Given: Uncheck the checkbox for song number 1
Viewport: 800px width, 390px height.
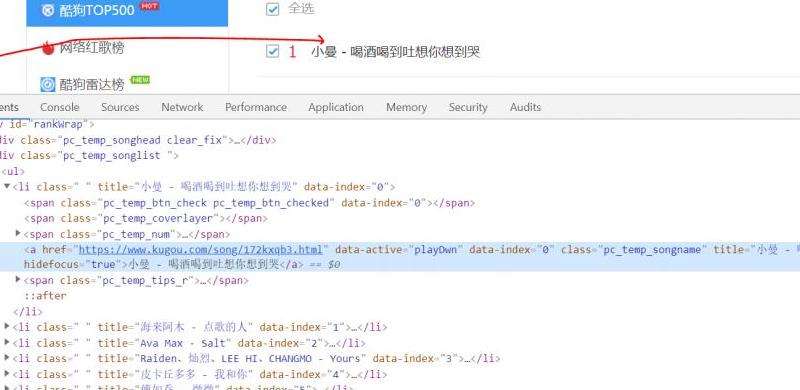Looking at the screenshot, I should tap(273, 51).
